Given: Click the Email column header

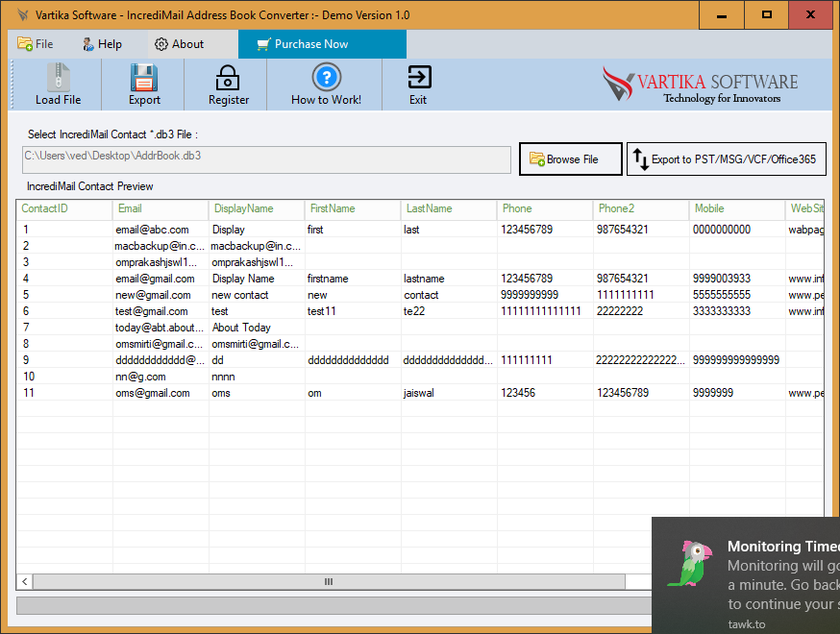Looking at the screenshot, I should 161,208.
